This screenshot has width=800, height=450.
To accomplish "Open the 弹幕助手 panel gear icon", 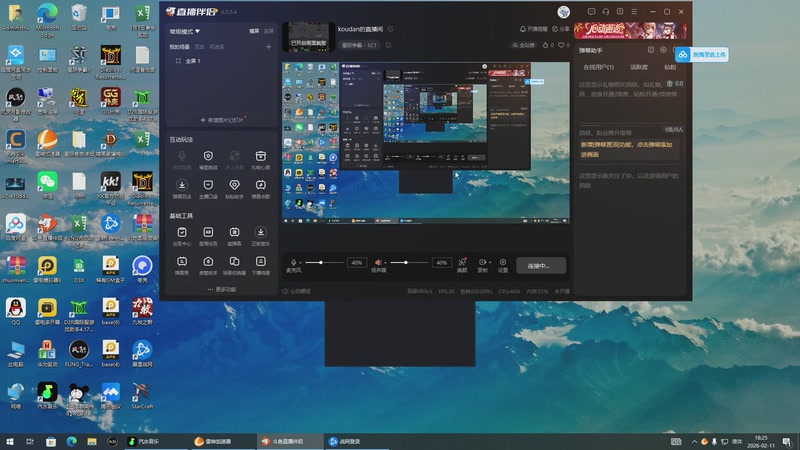I will 663,50.
